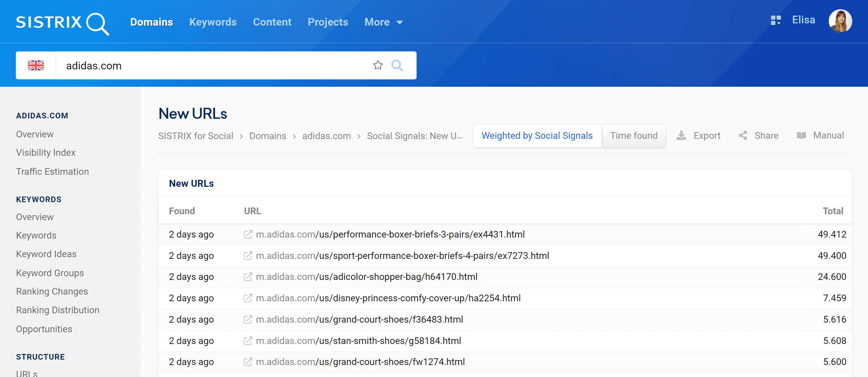Click the Share icon
This screenshot has width=868, height=377.
743,135
